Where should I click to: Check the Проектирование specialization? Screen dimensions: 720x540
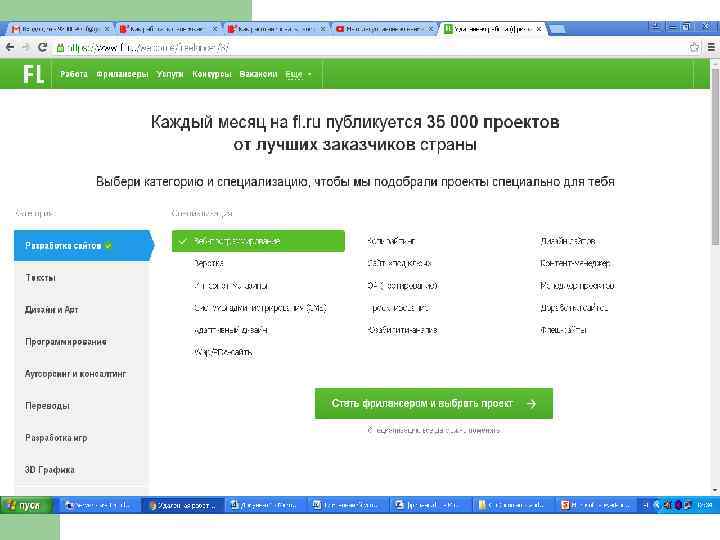(399, 308)
